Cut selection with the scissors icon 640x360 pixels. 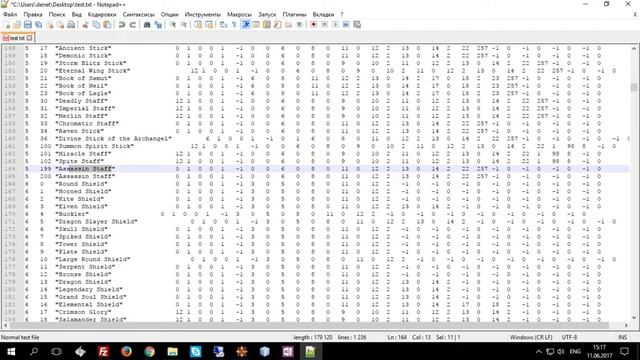coord(85,25)
